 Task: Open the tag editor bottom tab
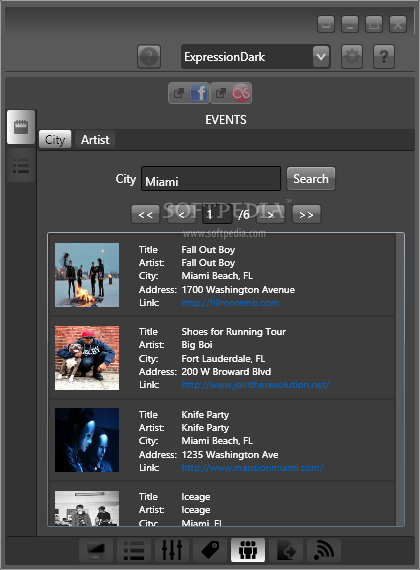[x=210, y=550]
